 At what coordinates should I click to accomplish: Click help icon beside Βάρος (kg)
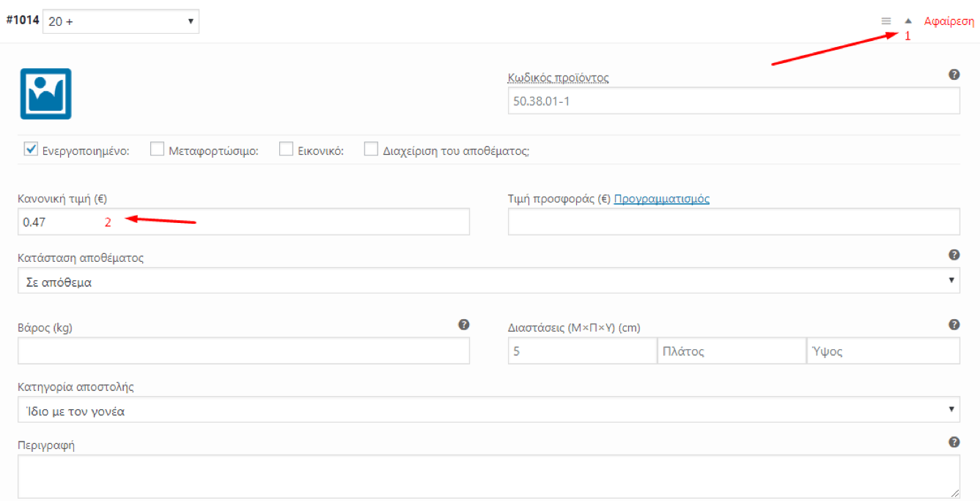463,325
